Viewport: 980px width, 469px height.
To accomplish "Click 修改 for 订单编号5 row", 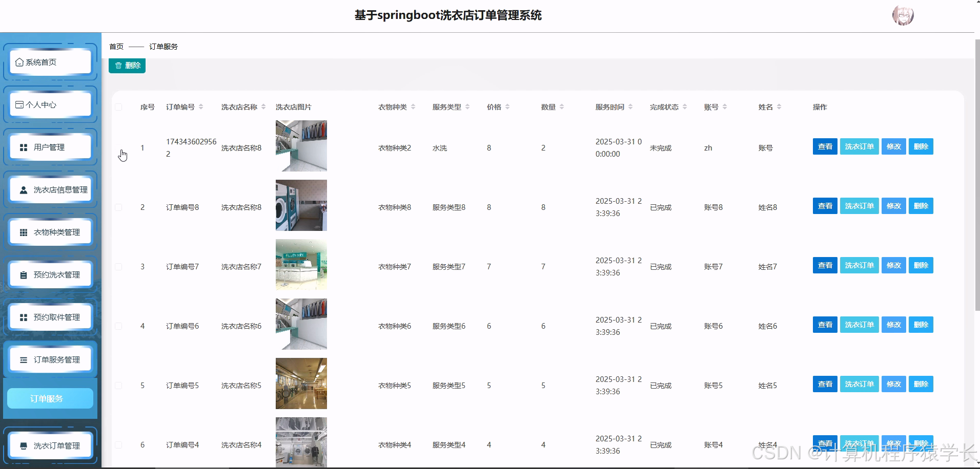I will click(x=893, y=384).
